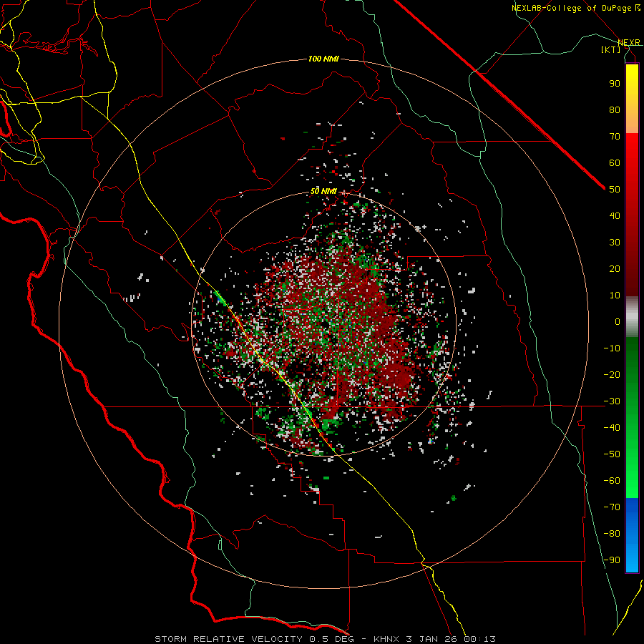Select the 0 value on the velocity scale
The width and height of the screenshot is (644, 644).
point(618,321)
